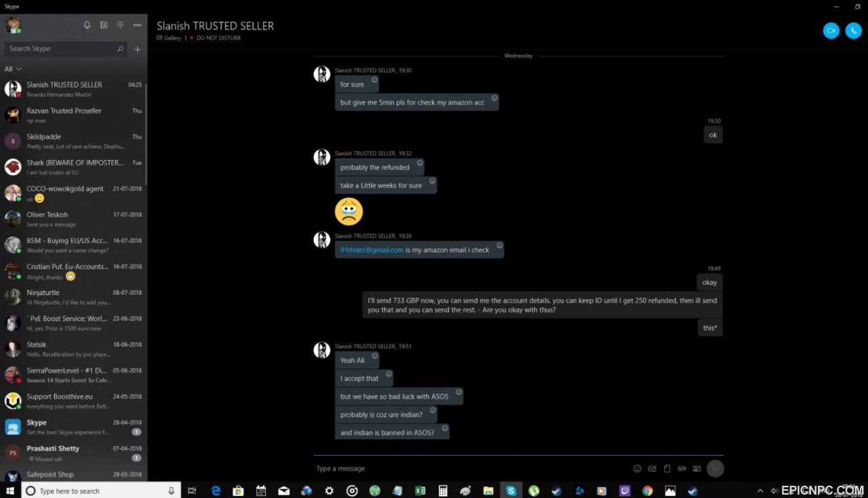This screenshot has height=498, width=868.
Task: Open your profile avatar at top left
Action: (x=13, y=25)
